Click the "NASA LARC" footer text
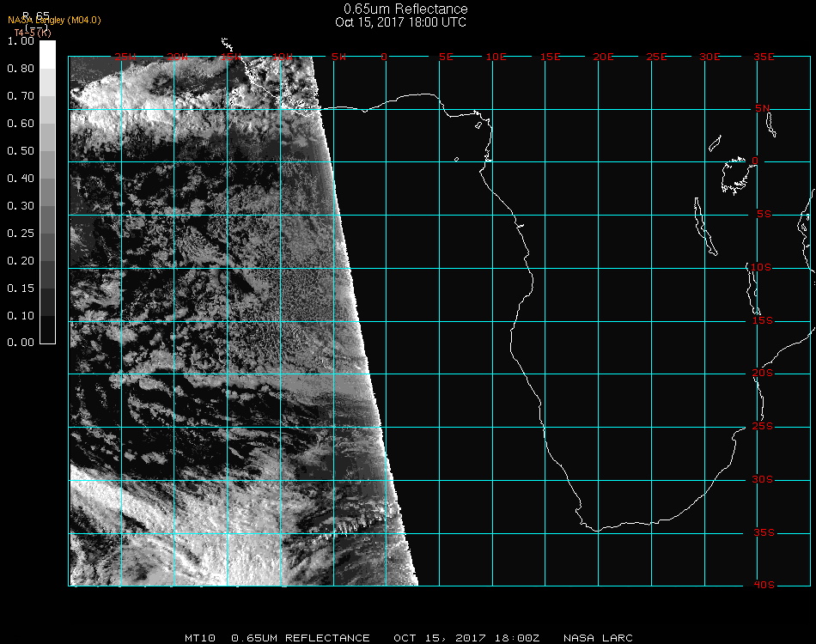The height and width of the screenshot is (644, 816). pos(598,638)
